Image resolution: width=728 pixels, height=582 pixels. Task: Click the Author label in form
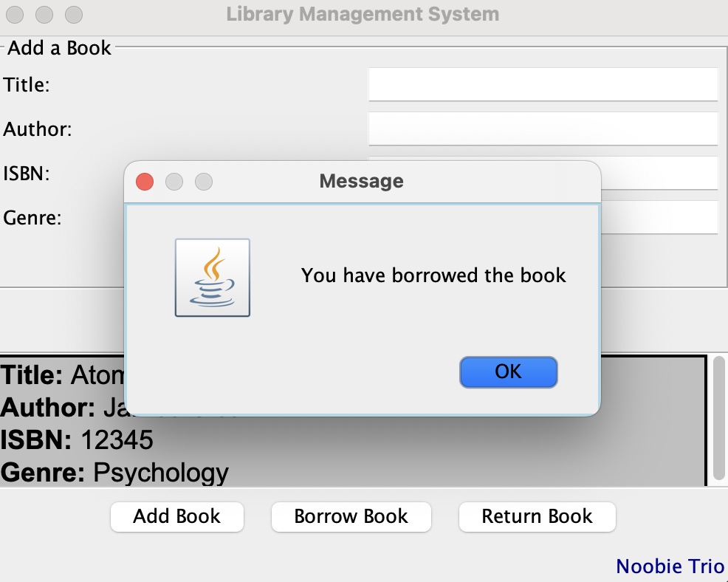[38, 129]
